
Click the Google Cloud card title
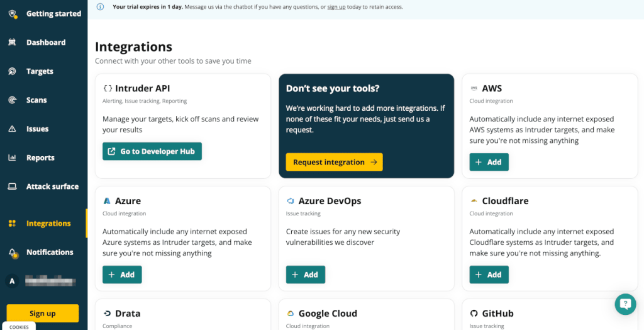click(x=328, y=314)
